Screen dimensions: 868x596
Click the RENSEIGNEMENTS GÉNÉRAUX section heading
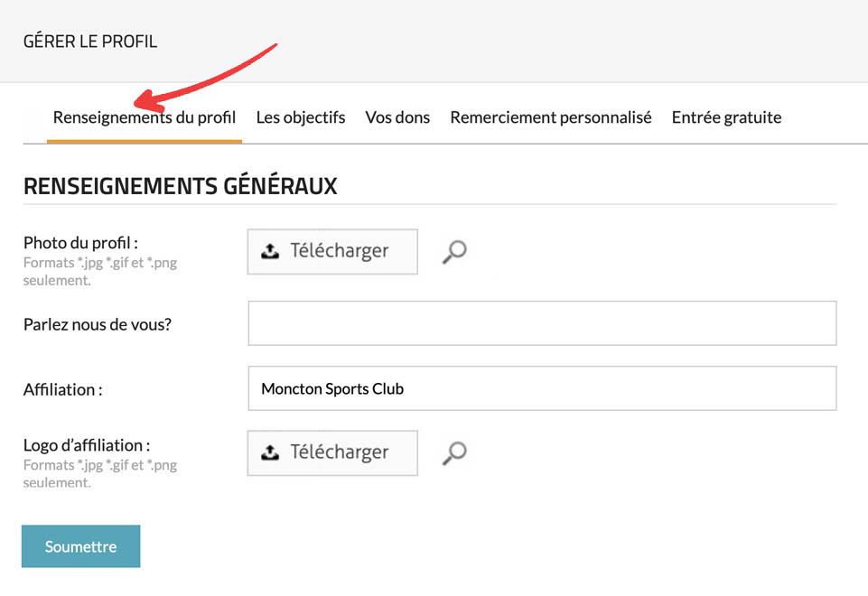pos(181,186)
